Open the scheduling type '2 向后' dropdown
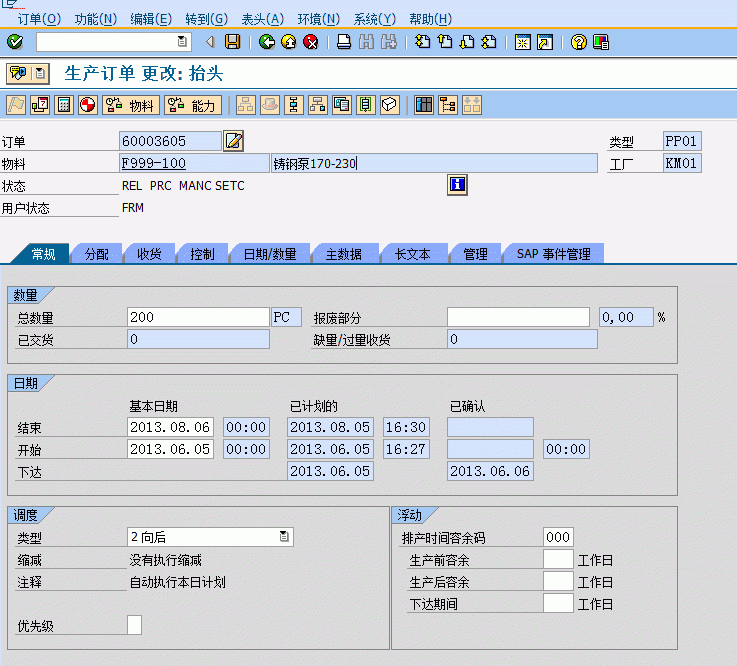 (284, 536)
